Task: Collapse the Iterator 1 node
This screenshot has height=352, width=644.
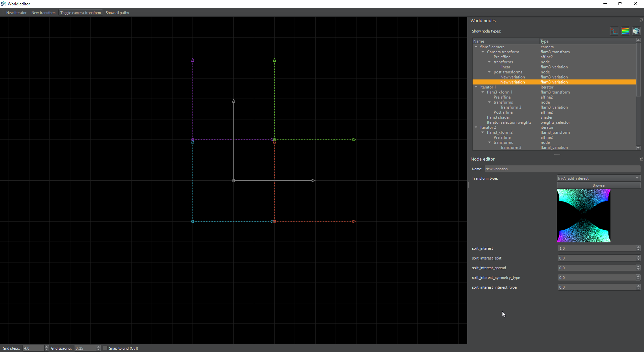Action: 476,87
